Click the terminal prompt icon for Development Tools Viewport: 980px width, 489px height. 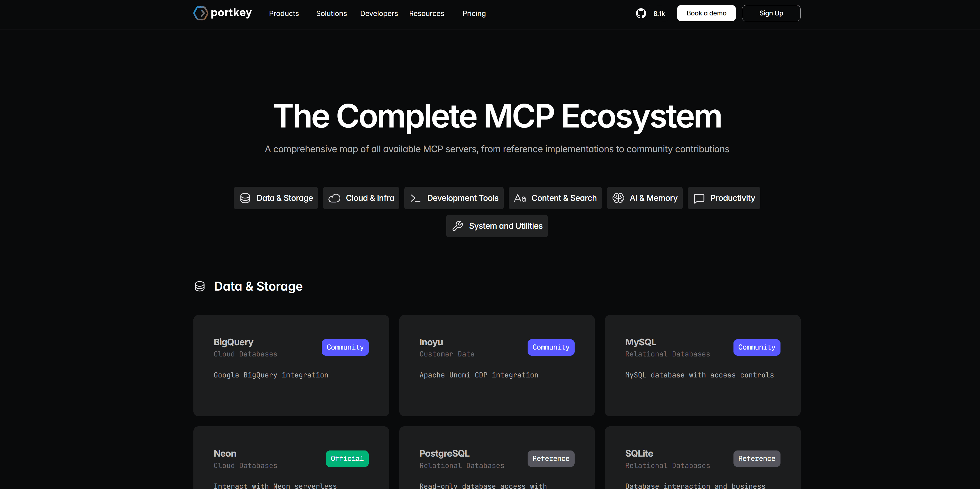415,198
